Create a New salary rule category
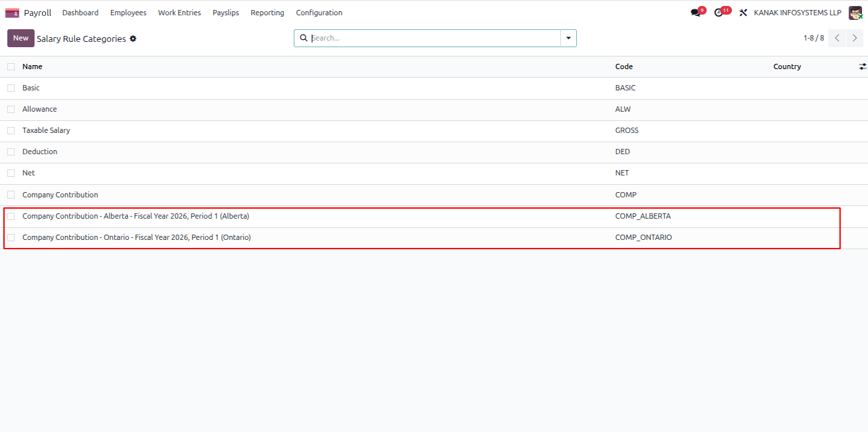Viewport: 868px width, 432px height. [21, 38]
